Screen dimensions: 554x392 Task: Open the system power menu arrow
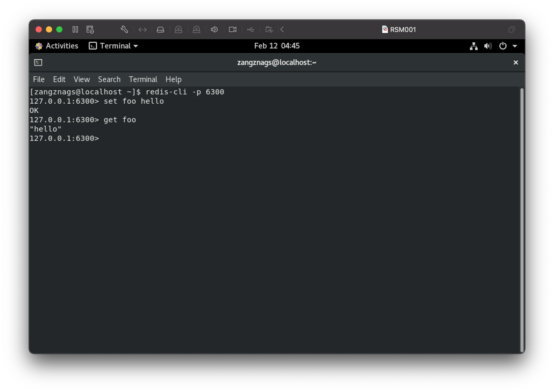(x=515, y=46)
